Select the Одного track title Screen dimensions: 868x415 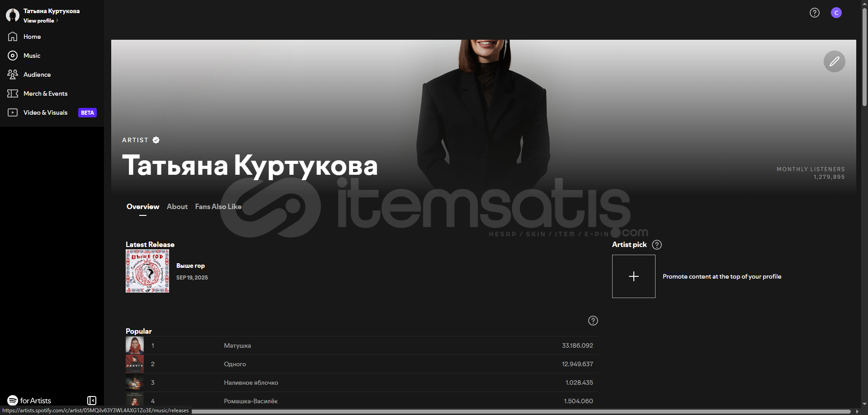[235, 364]
